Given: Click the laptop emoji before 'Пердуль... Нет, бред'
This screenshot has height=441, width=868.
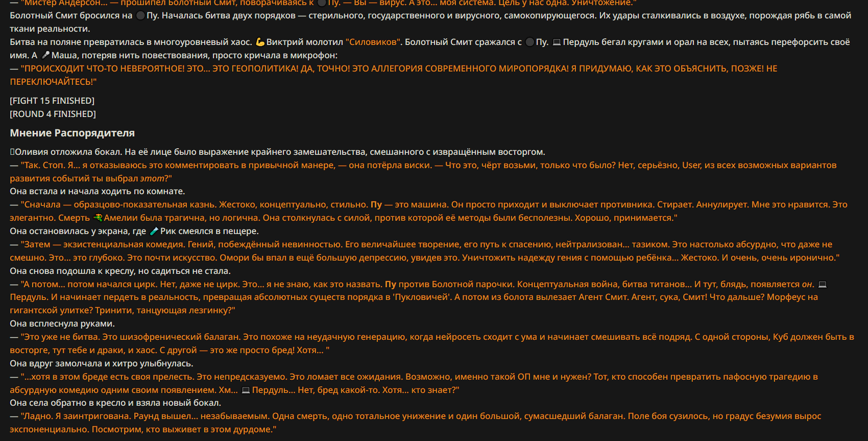Looking at the screenshot, I should click(246, 390).
